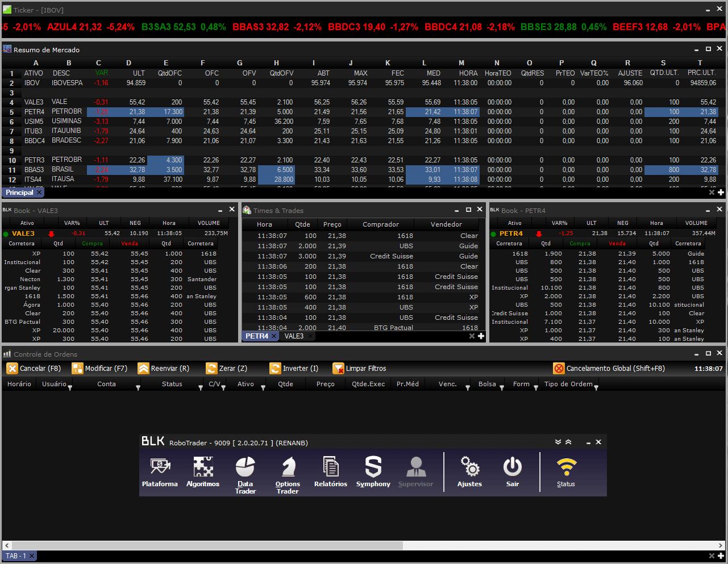The height and width of the screenshot is (564, 728).
Task: Check the connection Status wifi icon
Action: tap(566, 472)
